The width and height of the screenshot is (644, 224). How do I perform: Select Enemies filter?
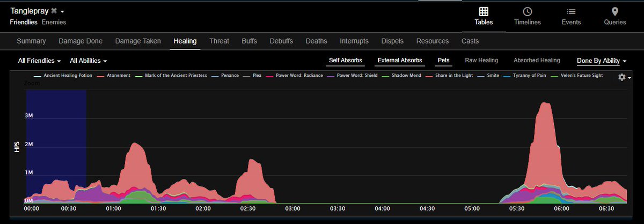click(54, 23)
